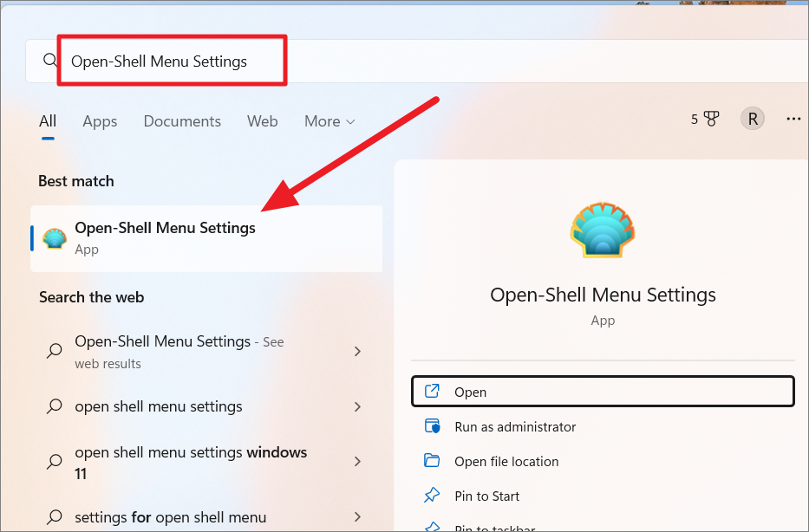809x532 pixels.
Task: Expand the 'open shell menu settings' suggestion arrow
Action: [x=357, y=406]
